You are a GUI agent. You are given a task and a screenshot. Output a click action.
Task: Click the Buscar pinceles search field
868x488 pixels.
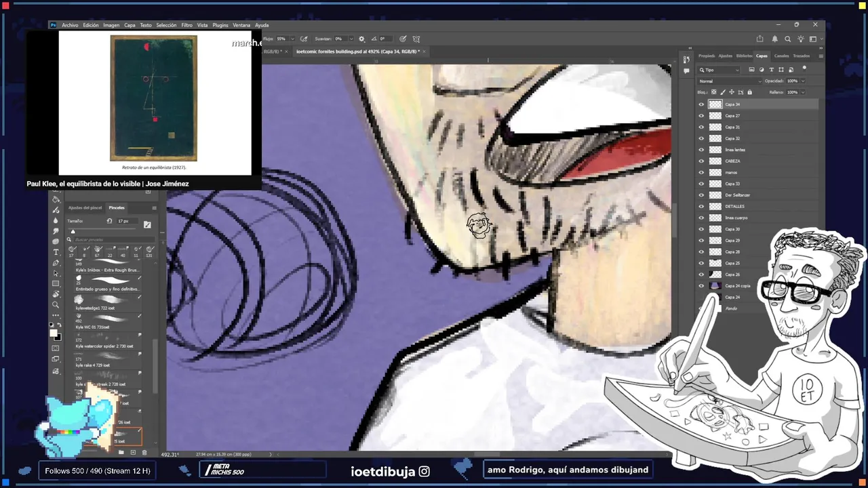114,239
